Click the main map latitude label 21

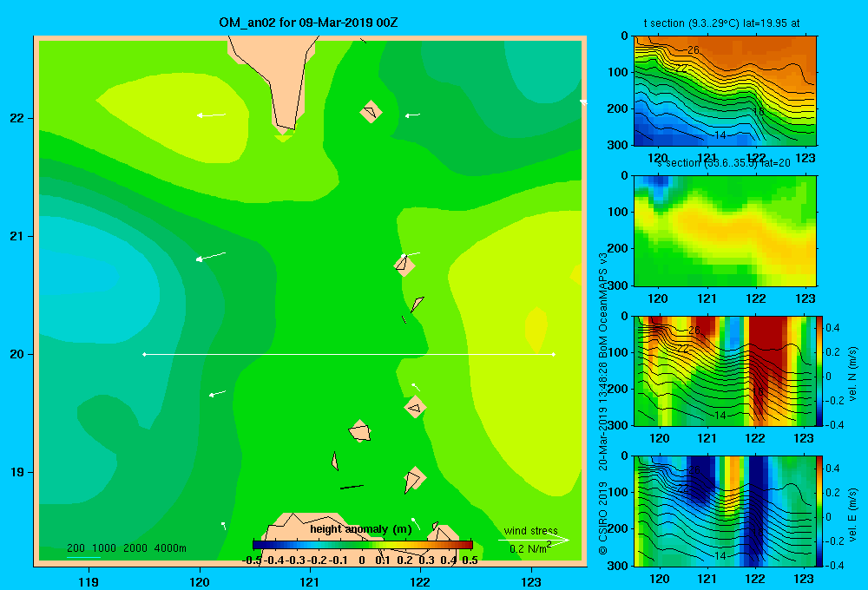click(x=17, y=236)
